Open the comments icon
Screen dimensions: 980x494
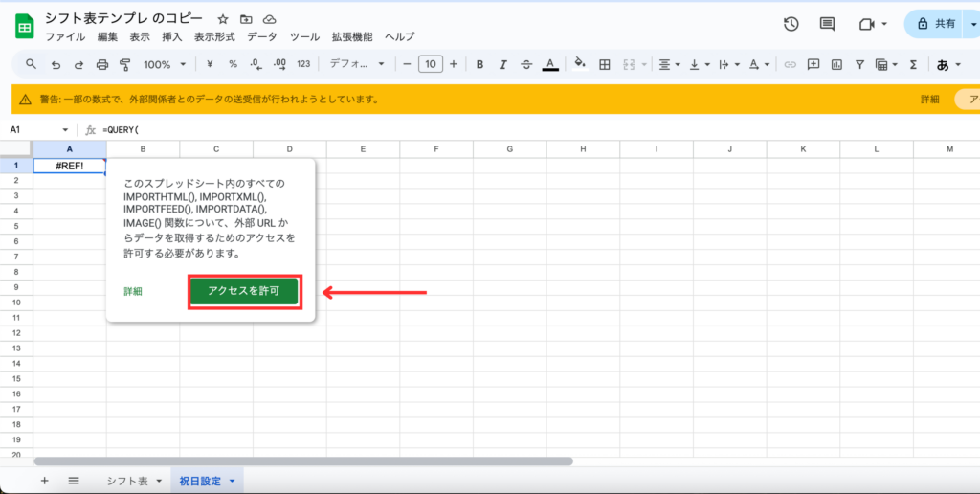click(828, 24)
